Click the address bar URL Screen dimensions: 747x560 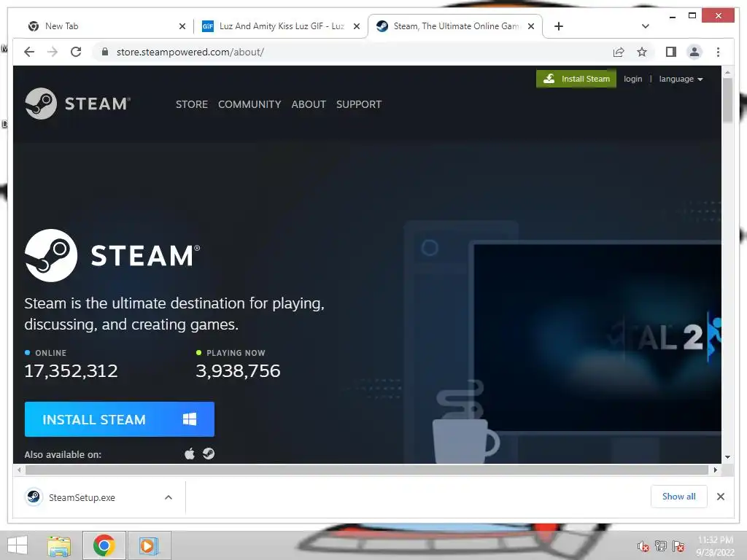(x=190, y=52)
